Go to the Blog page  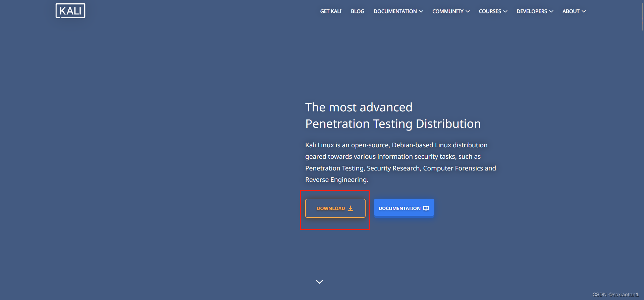click(358, 11)
